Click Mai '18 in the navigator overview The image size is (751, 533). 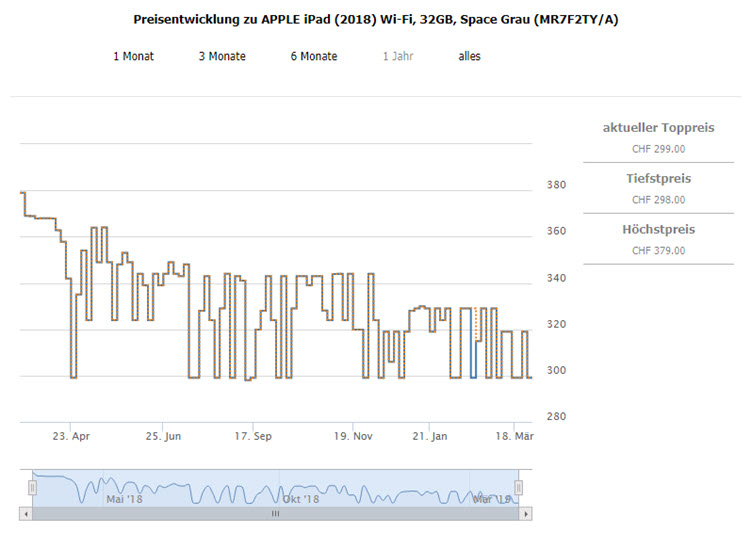pos(124,498)
